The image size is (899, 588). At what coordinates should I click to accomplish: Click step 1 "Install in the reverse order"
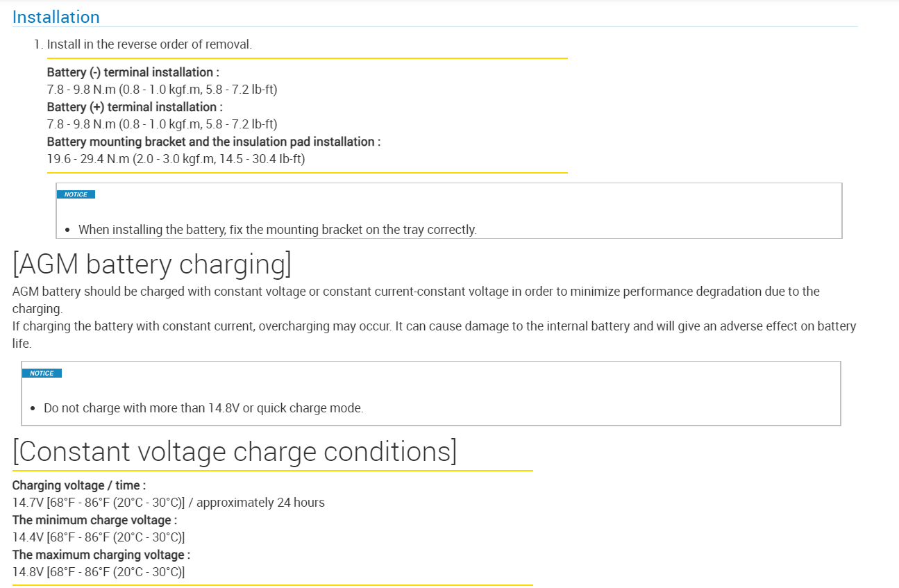pyautogui.click(x=149, y=44)
